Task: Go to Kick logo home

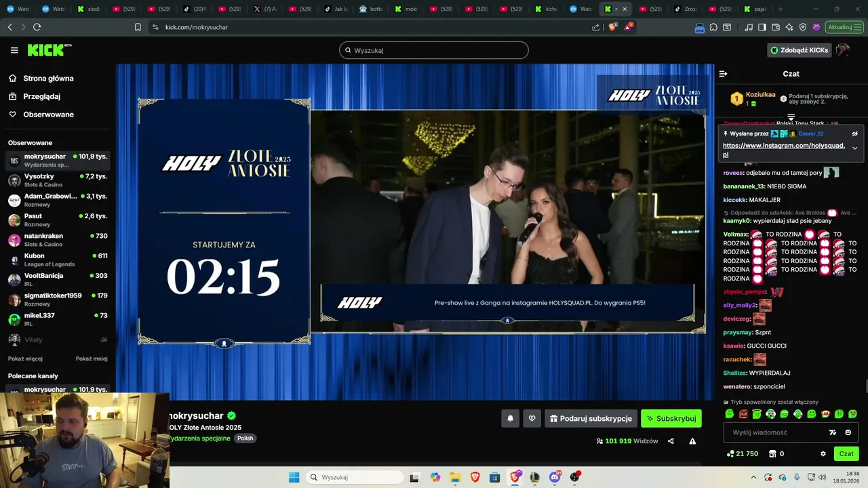Action: tap(50, 50)
